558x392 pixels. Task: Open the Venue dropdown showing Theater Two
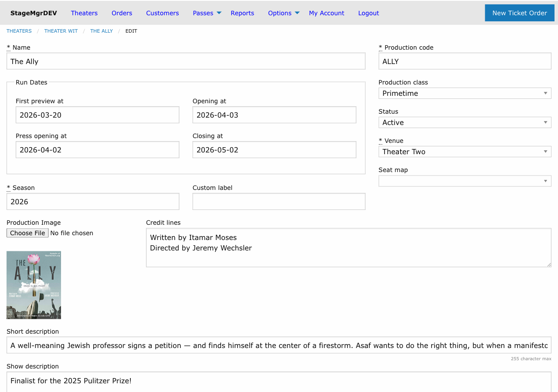[465, 152]
